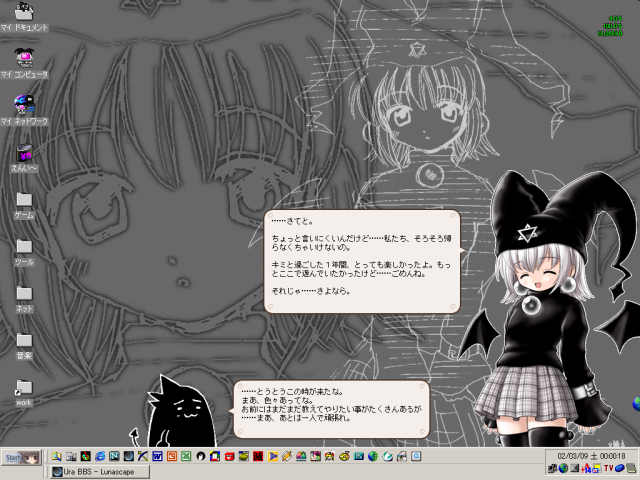Launch the orange pencil quick launch icon

[x=287, y=456]
